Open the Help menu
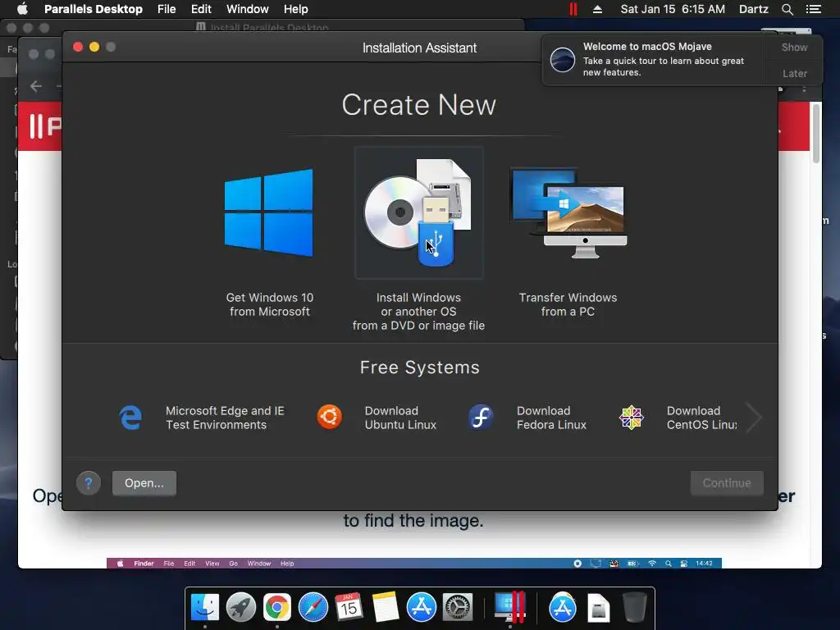840x630 pixels. [x=295, y=9]
